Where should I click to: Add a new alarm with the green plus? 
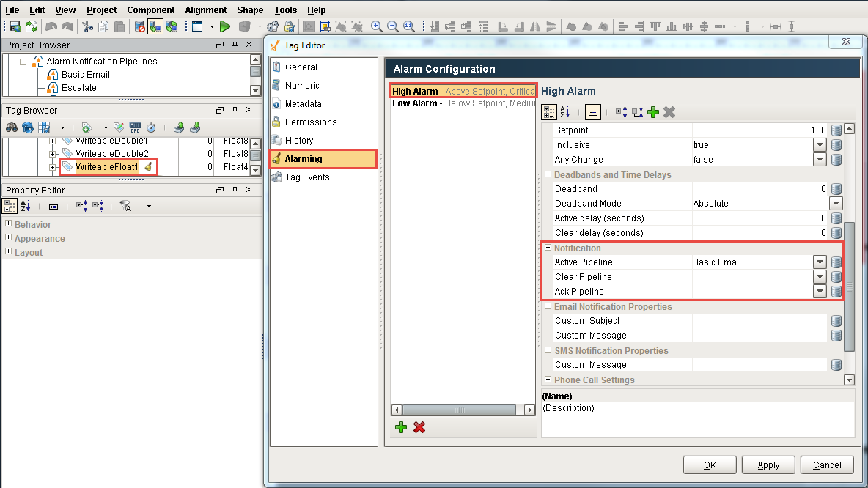coord(400,427)
